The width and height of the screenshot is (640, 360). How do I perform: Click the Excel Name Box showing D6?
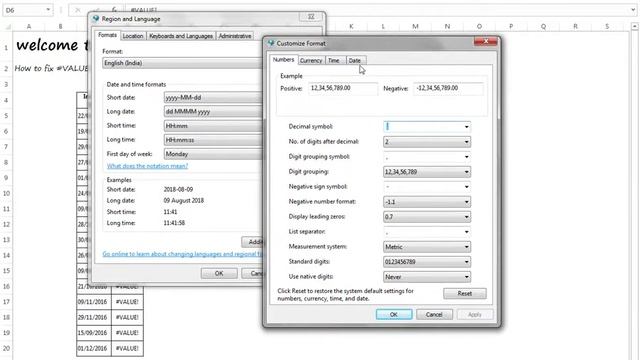point(24,10)
